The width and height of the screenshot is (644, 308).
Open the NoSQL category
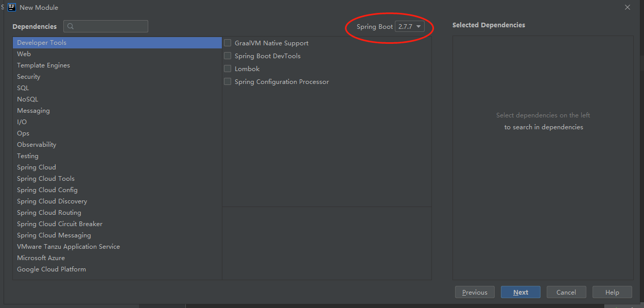click(x=28, y=99)
